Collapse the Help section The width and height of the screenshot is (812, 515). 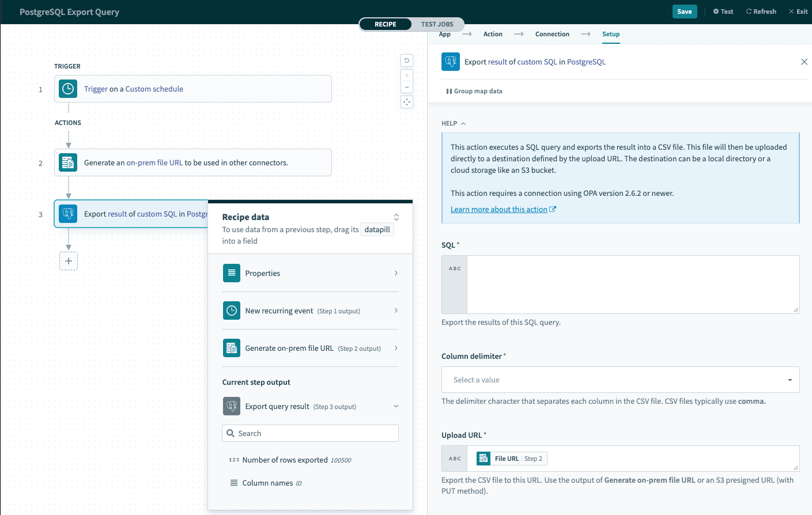[454, 123]
